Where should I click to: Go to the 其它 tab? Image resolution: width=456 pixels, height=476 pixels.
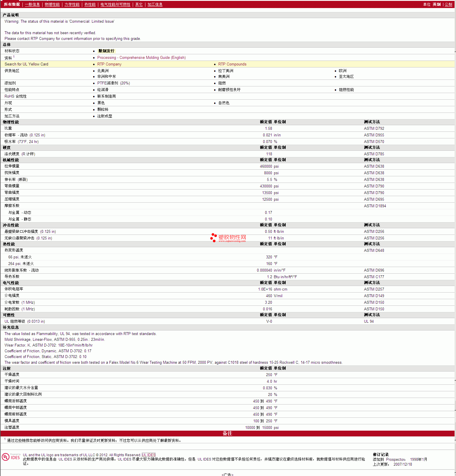(139, 4)
